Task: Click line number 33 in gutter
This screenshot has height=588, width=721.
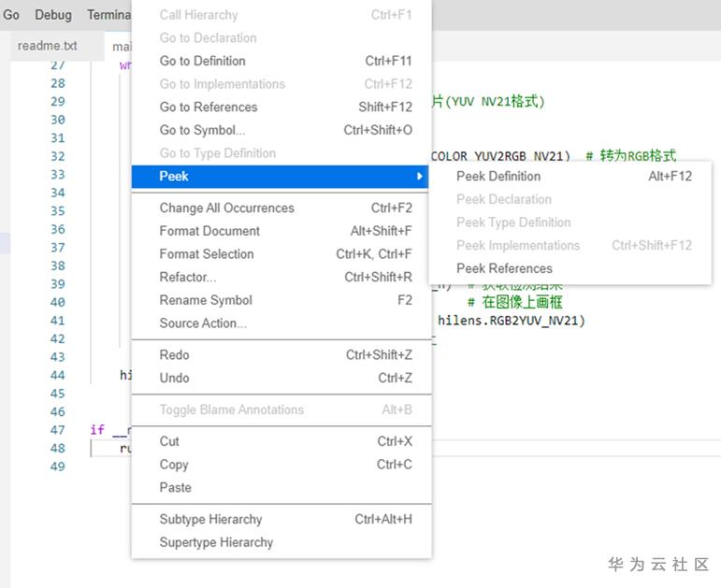Action: (58, 174)
